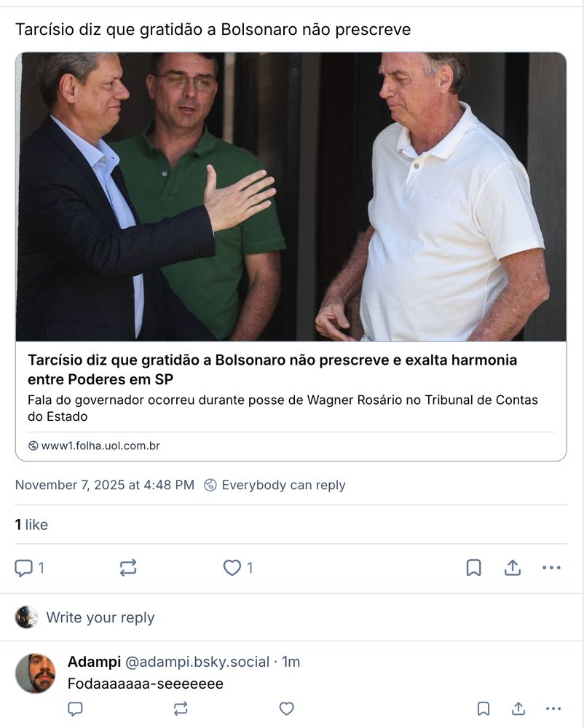The height and width of the screenshot is (728, 584).
Task: Share Adampi's comment via the share icon
Action: click(518, 708)
